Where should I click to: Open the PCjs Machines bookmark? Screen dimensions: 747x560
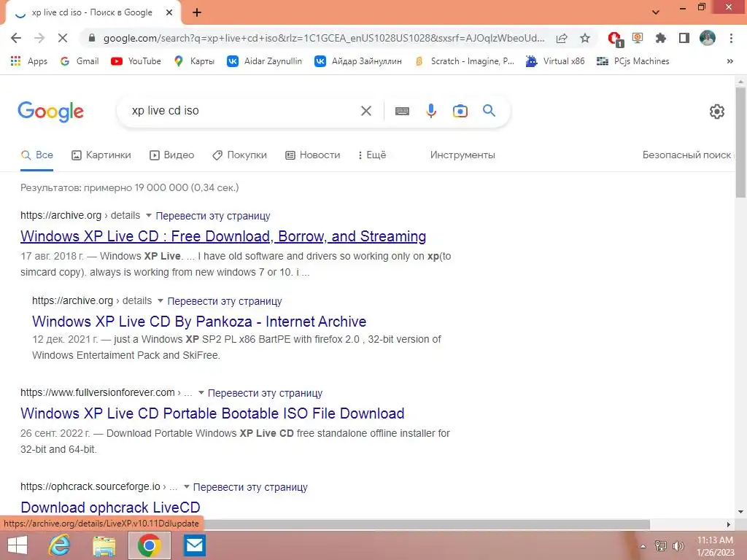tap(633, 61)
